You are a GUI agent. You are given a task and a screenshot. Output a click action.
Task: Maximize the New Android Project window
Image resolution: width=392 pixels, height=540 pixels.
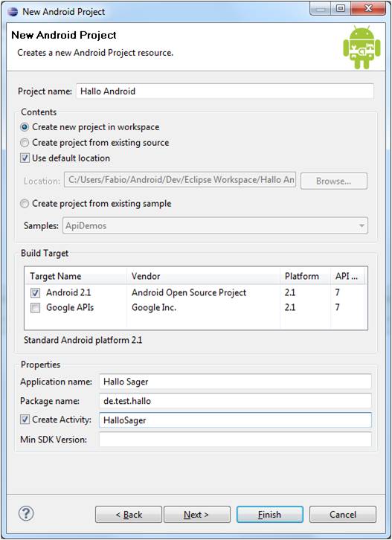[341, 9]
